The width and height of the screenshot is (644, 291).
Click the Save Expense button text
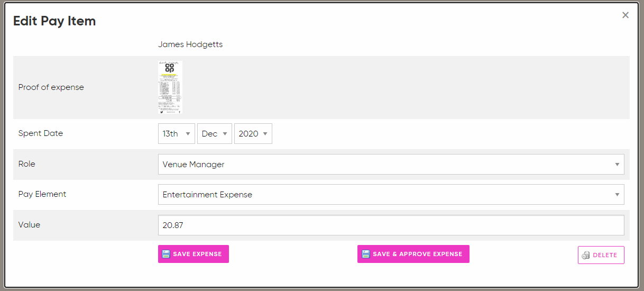[197, 254]
